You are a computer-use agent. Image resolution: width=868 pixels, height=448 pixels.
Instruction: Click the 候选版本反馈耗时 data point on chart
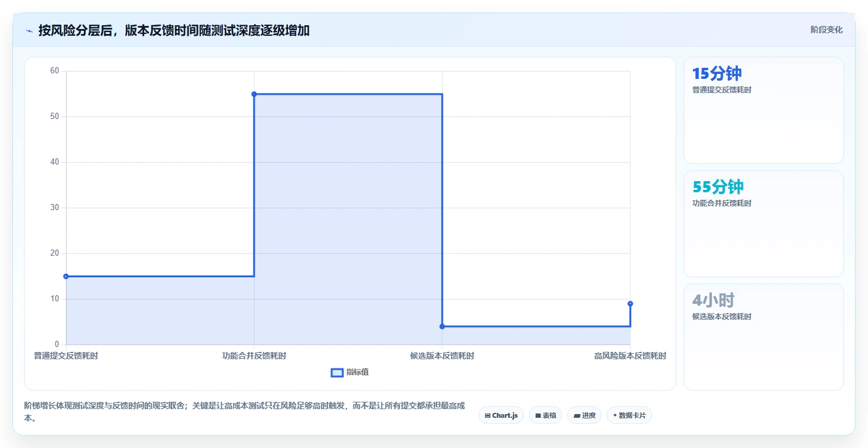[x=442, y=326]
